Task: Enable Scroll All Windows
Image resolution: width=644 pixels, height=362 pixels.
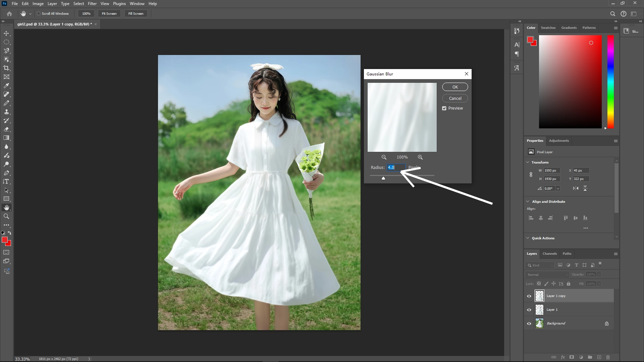Action: point(39,13)
